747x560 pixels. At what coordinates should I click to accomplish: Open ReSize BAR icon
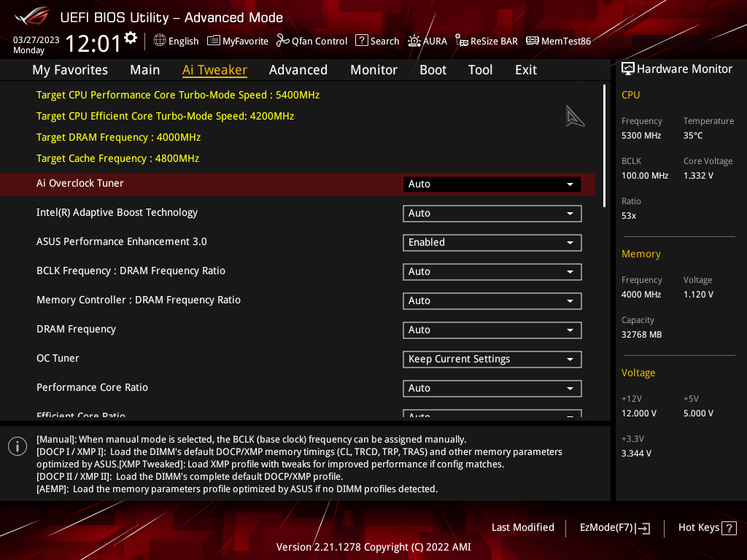(461, 41)
